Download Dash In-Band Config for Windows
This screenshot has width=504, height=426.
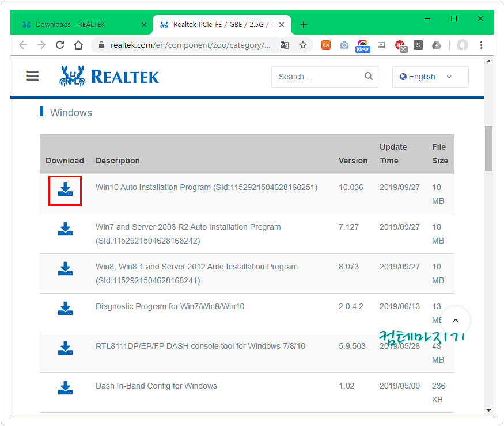click(x=65, y=388)
